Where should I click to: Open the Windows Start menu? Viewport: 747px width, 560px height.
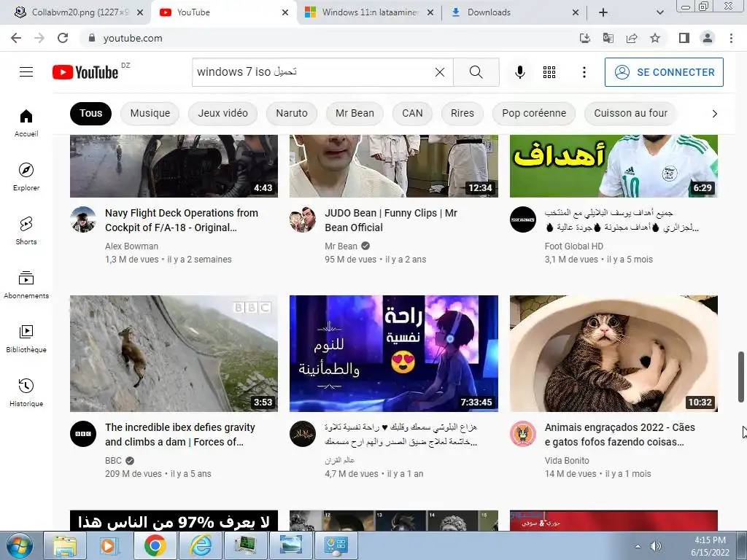19,545
